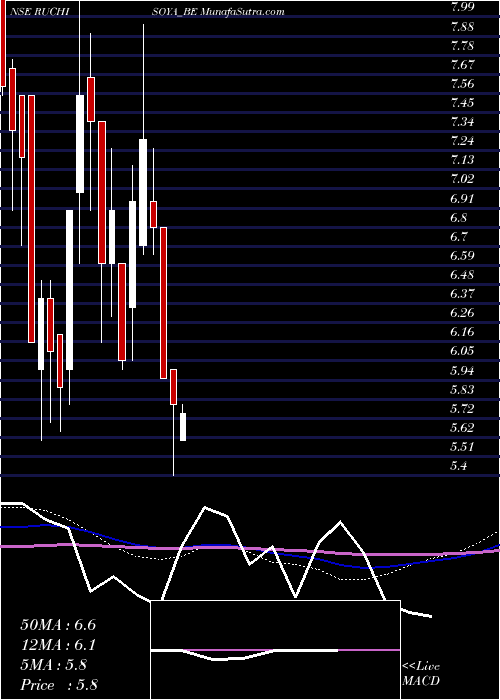The height and width of the screenshot is (700, 500).
Task: Click the 50MA : 6.6 readout
Action: pos(58,625)
